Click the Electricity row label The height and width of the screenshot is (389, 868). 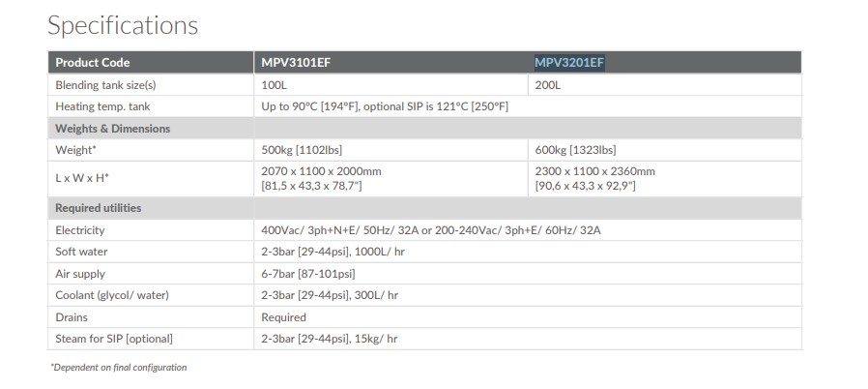coord(80,230)
